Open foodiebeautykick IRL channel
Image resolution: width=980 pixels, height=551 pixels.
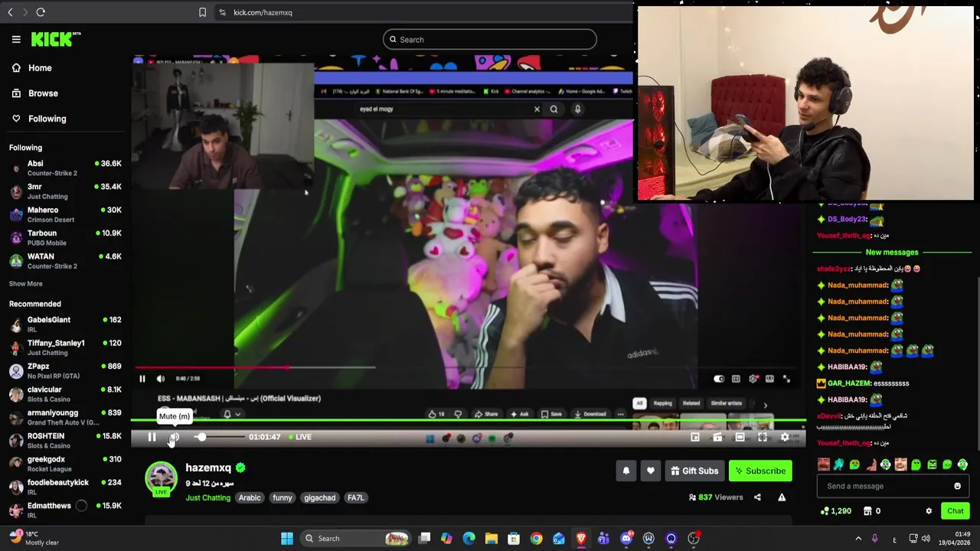[x=65, y=487]
